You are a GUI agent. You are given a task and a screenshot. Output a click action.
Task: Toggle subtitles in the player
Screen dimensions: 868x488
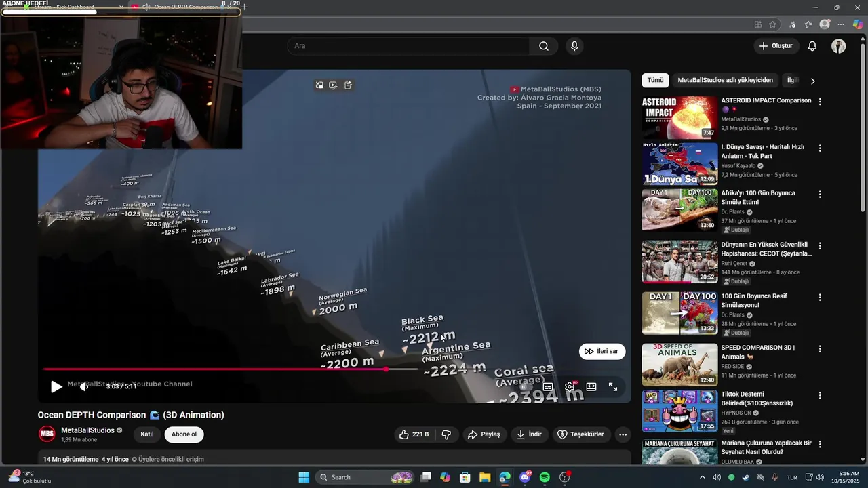[x=548, y=387]
